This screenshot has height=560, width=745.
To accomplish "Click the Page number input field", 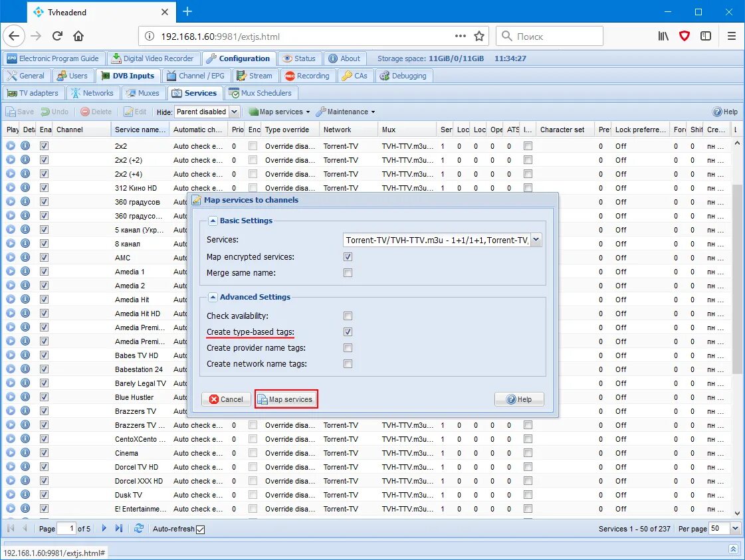I will (66, 528).
